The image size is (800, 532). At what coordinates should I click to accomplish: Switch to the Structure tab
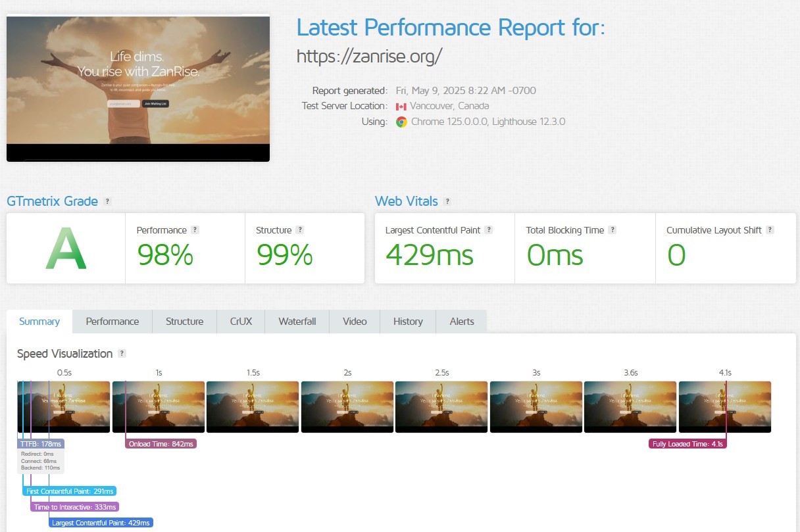click(184, 322)
